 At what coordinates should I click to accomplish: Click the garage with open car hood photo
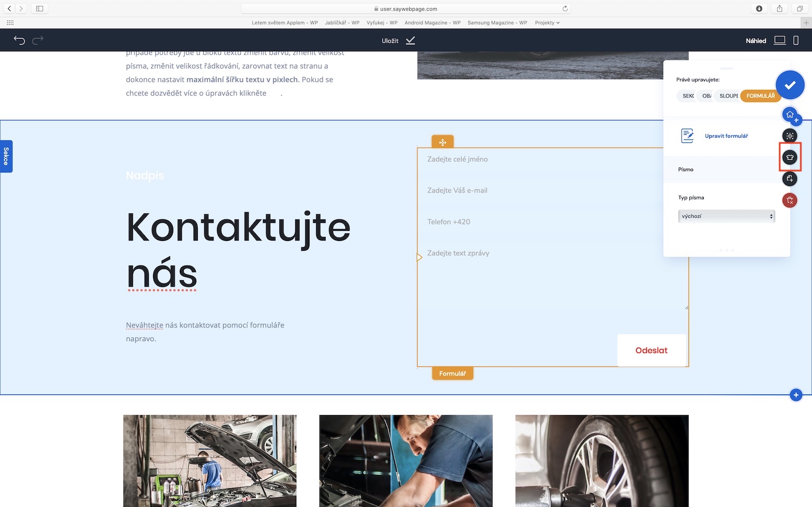tap(210, 461)
